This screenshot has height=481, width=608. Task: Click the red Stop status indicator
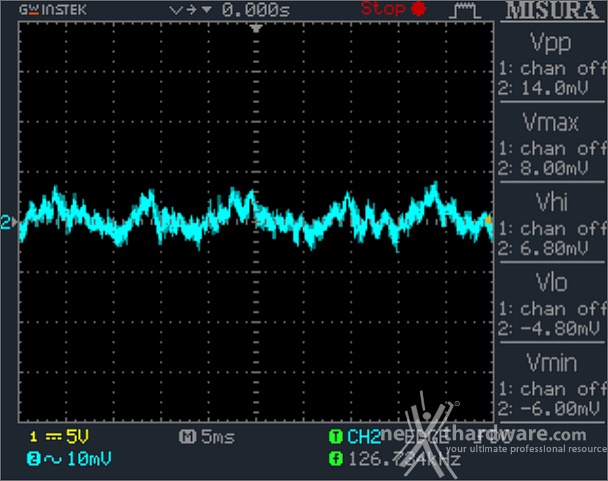(x=394, y=9)
